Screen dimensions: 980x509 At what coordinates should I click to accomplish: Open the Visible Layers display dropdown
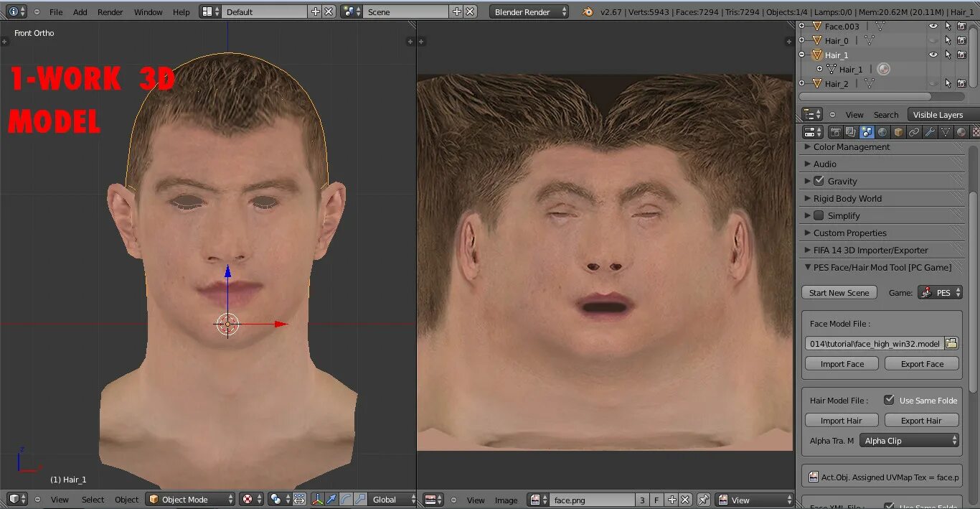pos(943,114)
